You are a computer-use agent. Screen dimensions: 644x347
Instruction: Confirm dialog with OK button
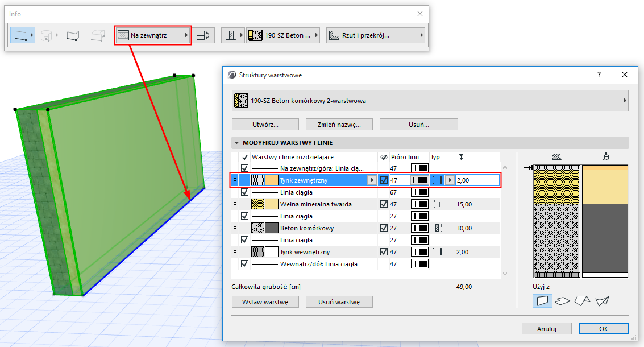click(603, 328)
